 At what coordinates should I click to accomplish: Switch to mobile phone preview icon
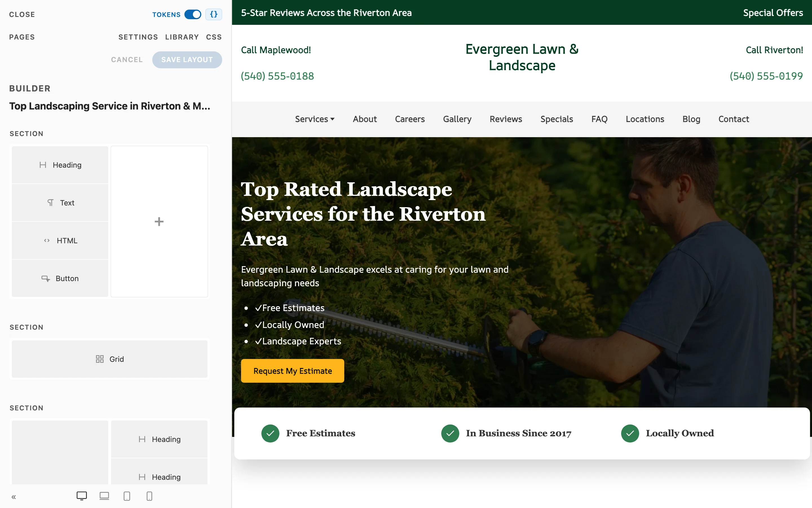pyautogui.click(x=149, y=496)
